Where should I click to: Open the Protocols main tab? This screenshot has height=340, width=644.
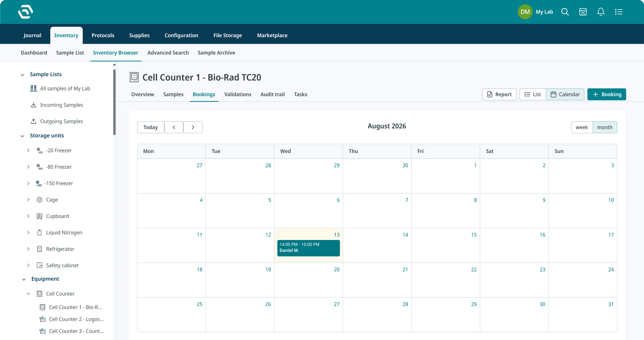coord(103,35)
